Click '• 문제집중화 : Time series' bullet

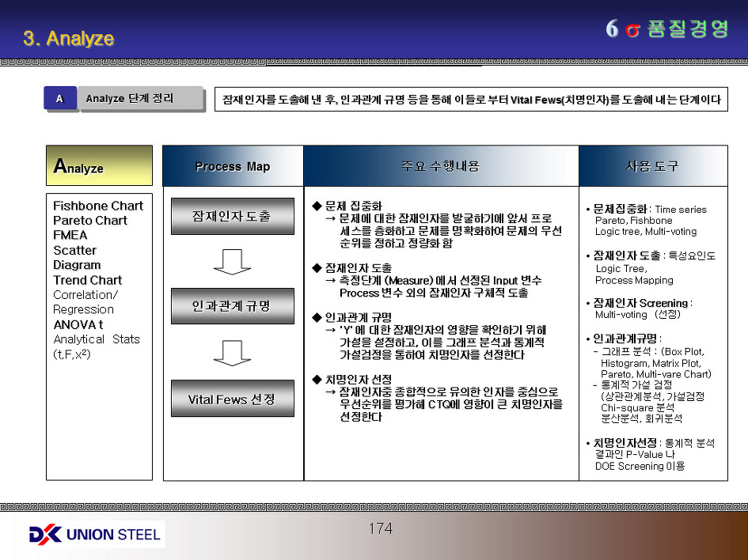pos(646,210)
